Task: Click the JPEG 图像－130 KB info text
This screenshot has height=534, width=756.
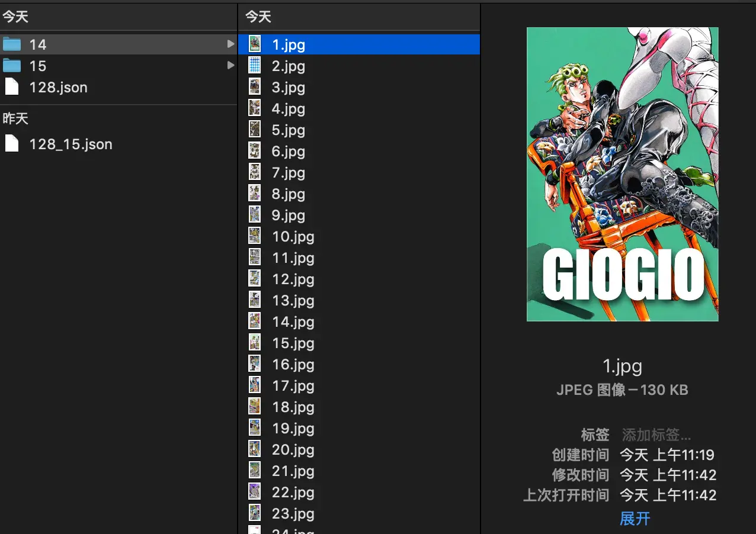Action: (622, 390)
